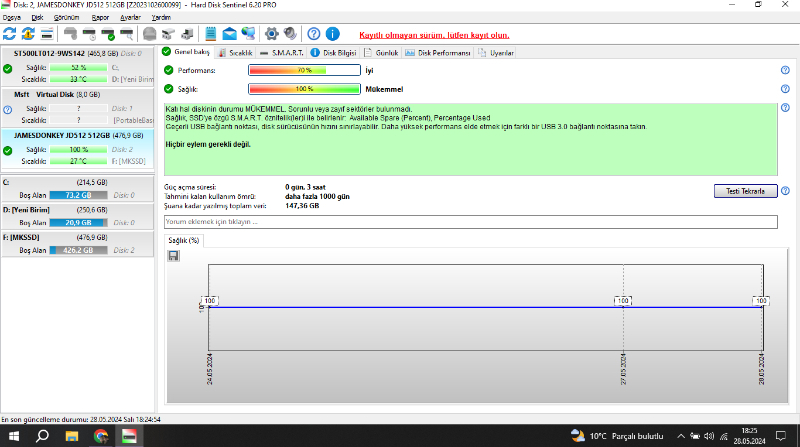The height and width of the screenshot is (447, 800).
Task: Open the blue notepad report icon
Action: [210, 34]
